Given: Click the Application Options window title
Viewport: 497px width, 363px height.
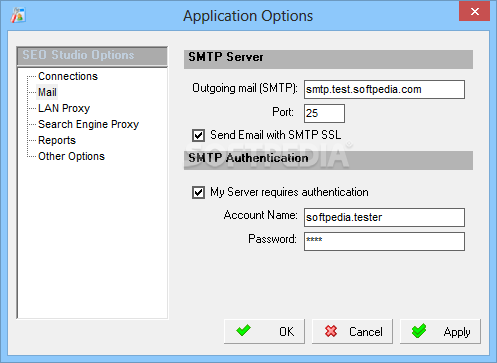Looking at the screenshot, I should [x=248, y=16].
